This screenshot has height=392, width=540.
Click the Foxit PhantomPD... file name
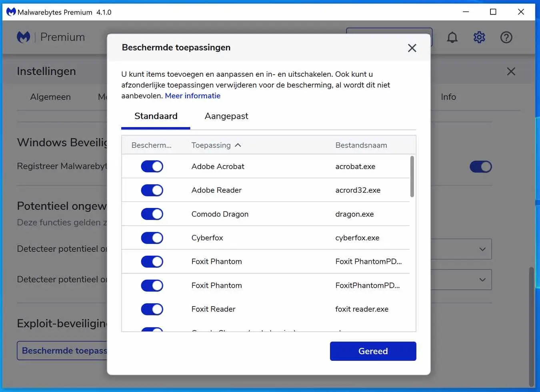(x=368, y=262)
